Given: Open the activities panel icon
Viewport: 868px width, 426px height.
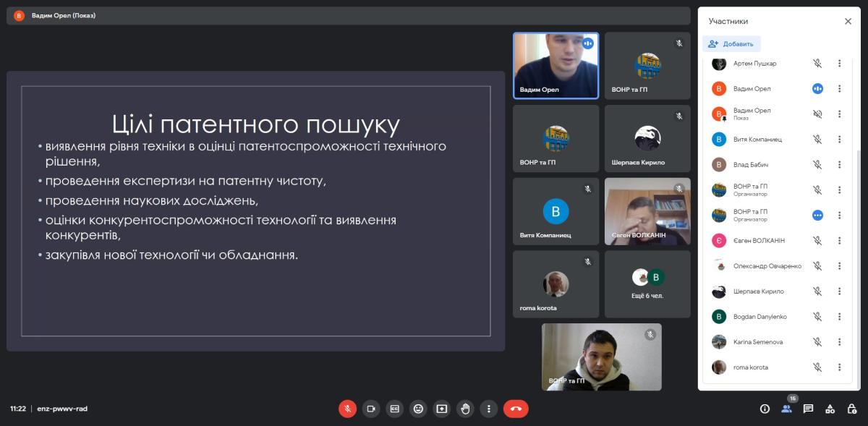Looking at the screenshot, I should 830,409.
